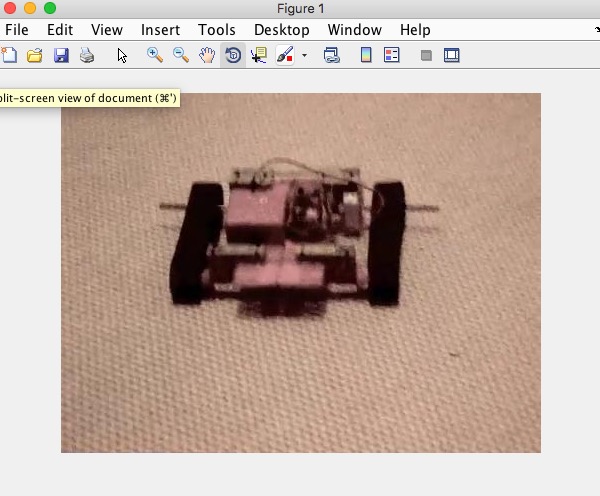Activate the Pan hand tool
The image size is (600, 496).
pos(207,55)
